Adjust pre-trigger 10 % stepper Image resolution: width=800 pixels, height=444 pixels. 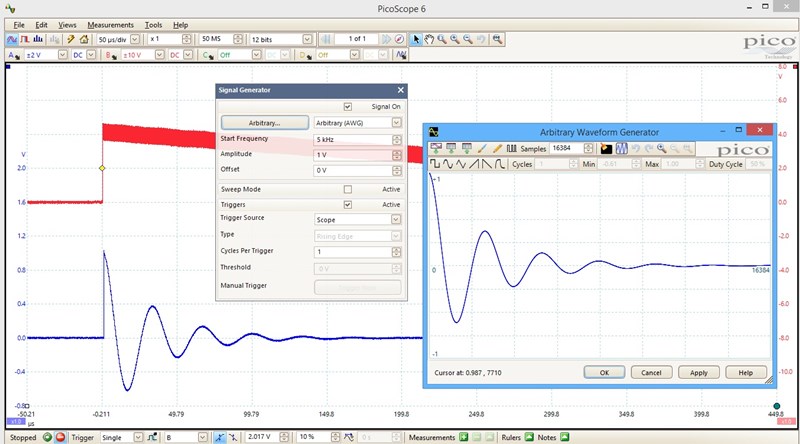coord(335,437)
